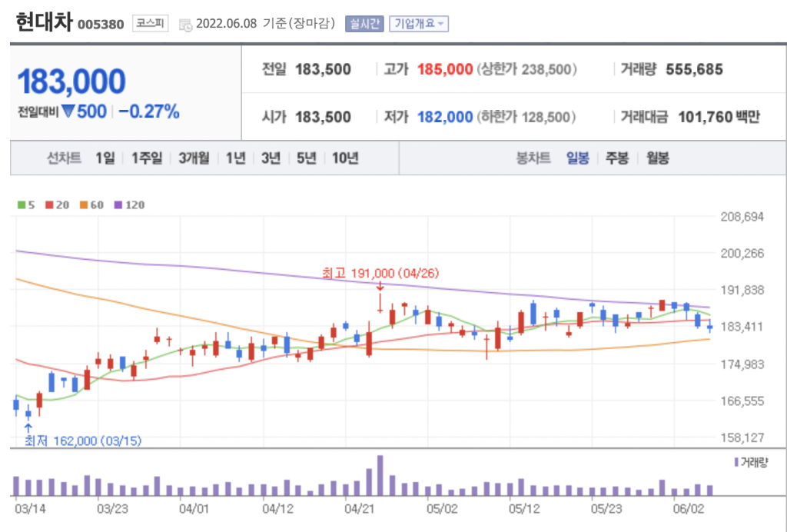Image resolution: width=787 pixels, height=532 pixels.
Task: Click the 현대차 stock name heading
Action: (x=44, y=23)
